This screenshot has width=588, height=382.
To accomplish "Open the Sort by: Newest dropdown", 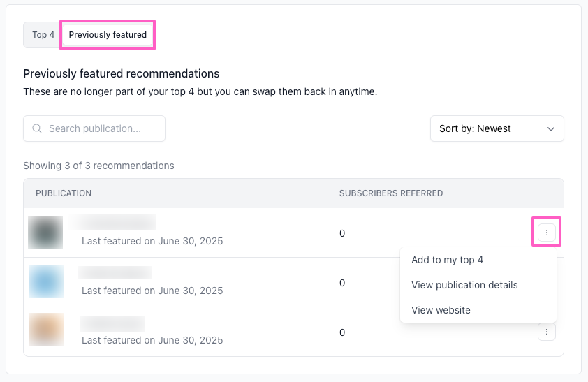I will tap(496, 128).
